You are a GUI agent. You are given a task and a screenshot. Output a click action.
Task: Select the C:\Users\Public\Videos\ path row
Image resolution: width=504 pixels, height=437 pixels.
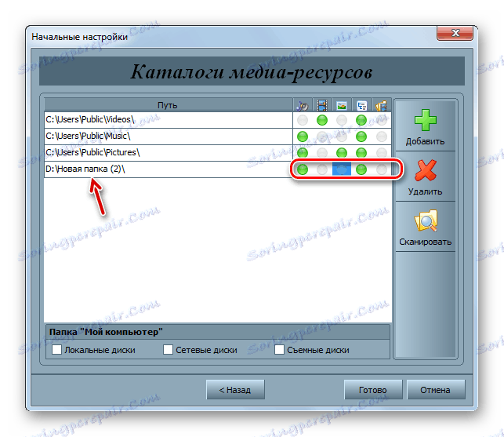click(x=168, y=120)
